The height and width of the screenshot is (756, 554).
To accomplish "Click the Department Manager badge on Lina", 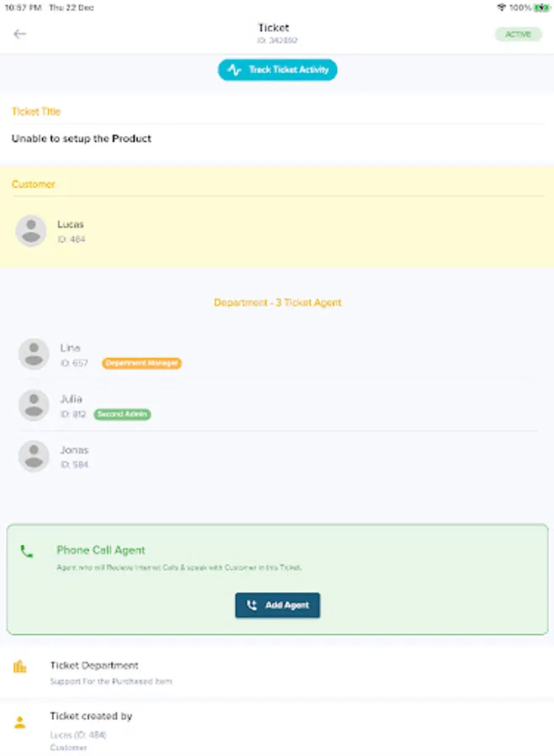I will [x=141, y=364].
